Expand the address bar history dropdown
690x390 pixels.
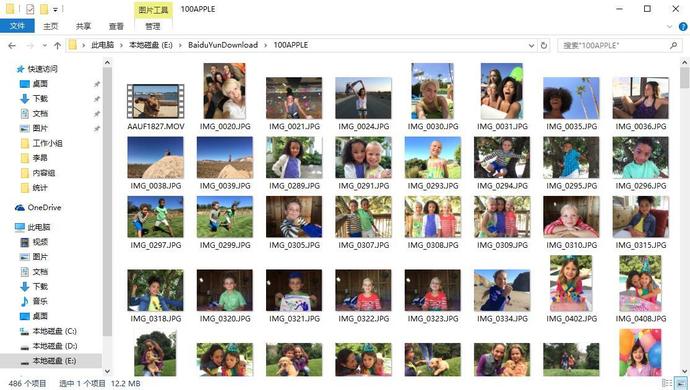(x=531, y=45)
